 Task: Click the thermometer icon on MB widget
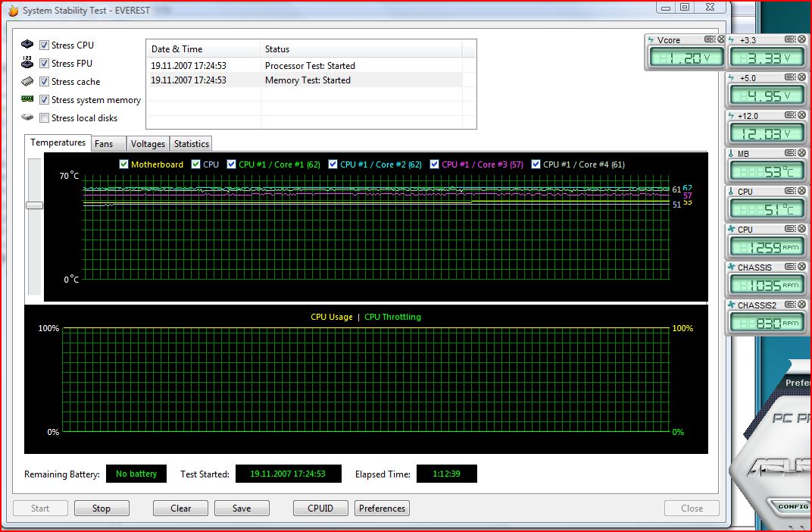coord(731,153)
